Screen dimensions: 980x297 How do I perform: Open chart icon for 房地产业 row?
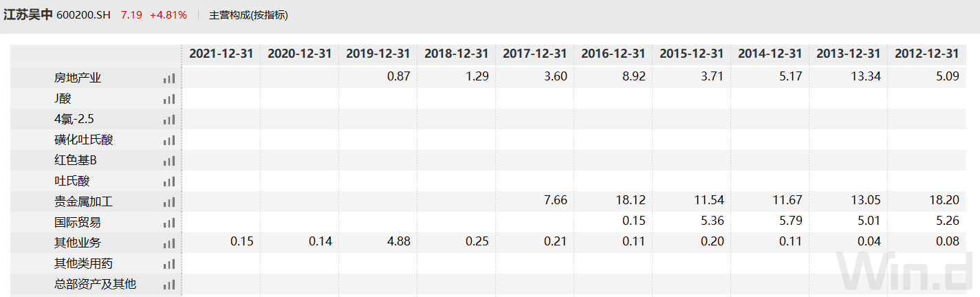click(169, 78)
